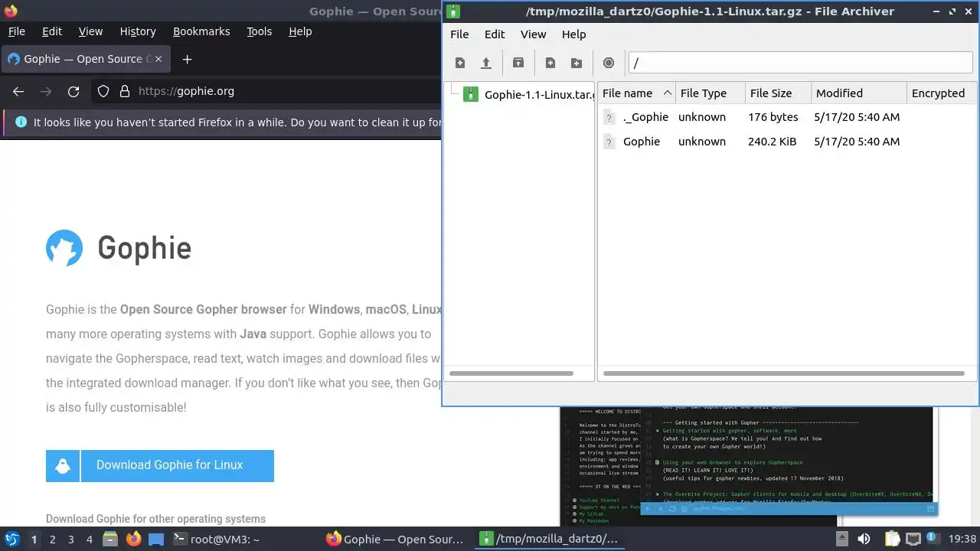Open Help menu in File Archiver
The height and width of the screenshot is (551, 980).
[x=573, y=34]
